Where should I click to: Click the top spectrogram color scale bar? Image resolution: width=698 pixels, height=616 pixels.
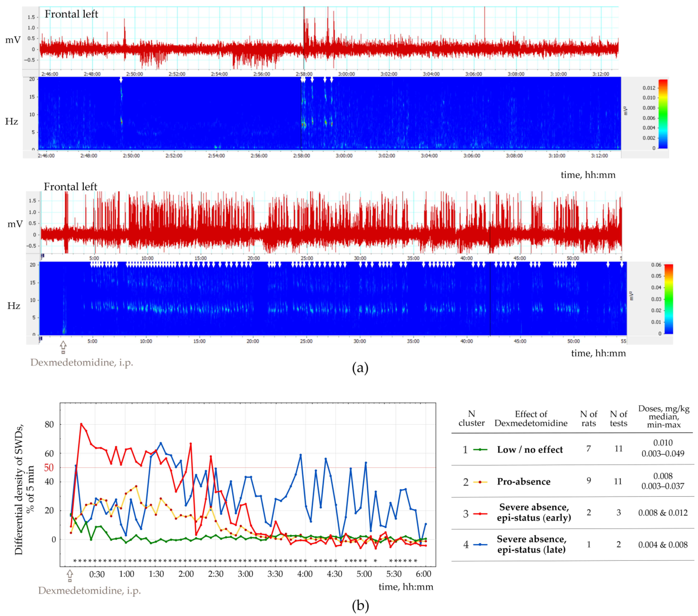663,114
